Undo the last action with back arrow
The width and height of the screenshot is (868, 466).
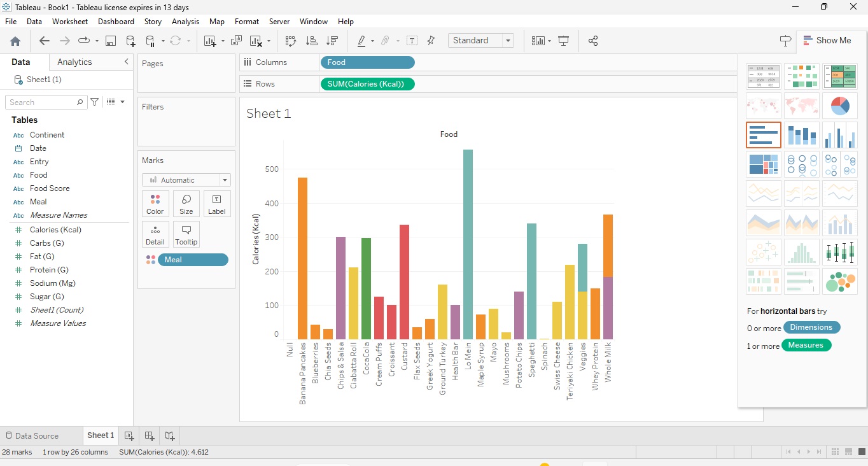[44, 41]
